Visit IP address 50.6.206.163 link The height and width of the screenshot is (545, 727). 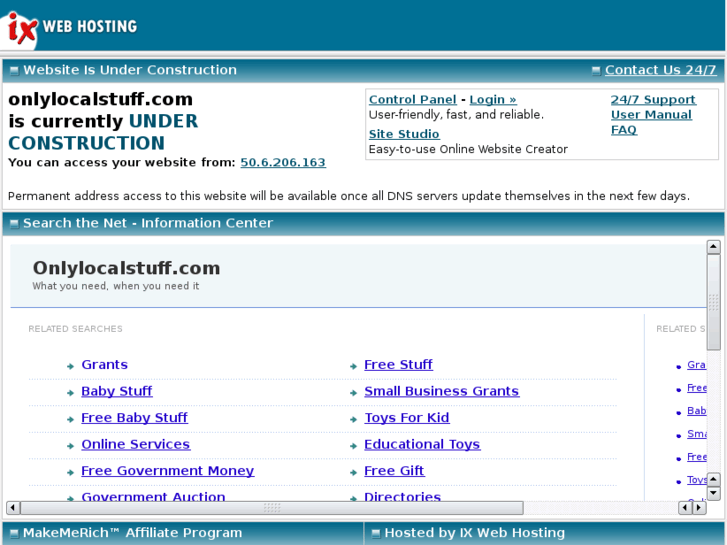click(x=283, y=163)
